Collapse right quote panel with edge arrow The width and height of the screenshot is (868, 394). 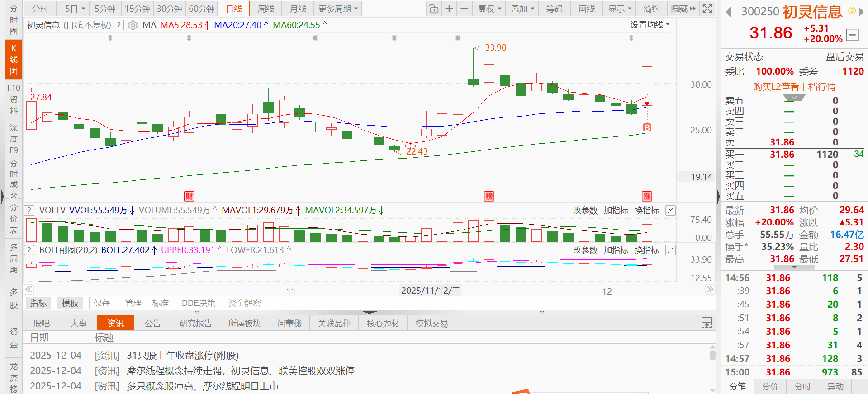point(718,196)
